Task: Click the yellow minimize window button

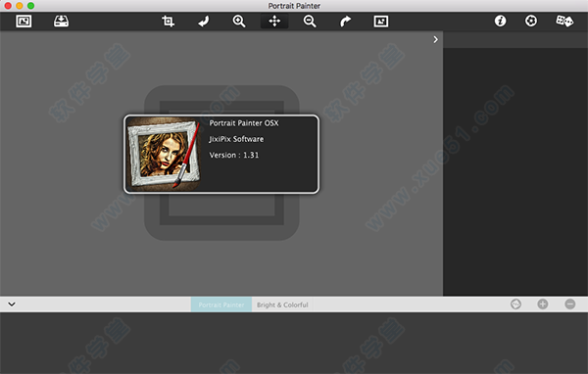Action: click(20, 6)
